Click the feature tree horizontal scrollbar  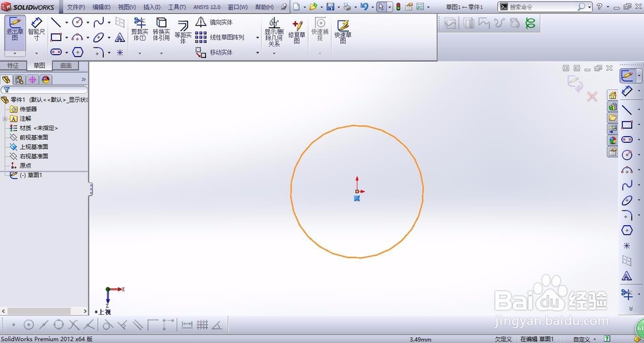point(44,311)
